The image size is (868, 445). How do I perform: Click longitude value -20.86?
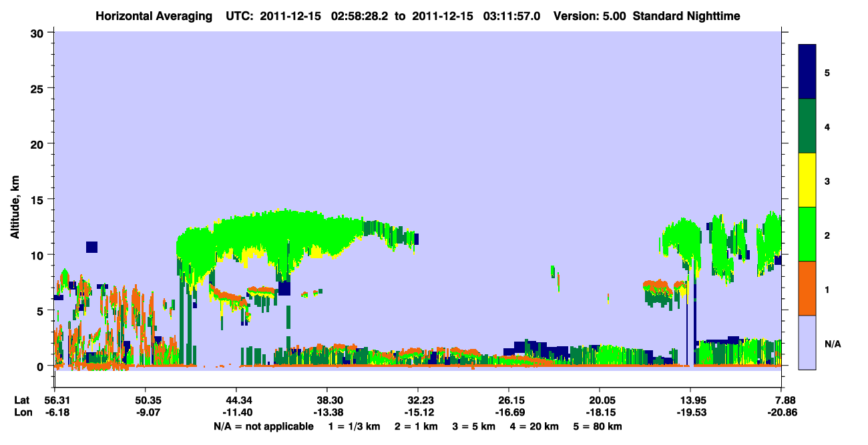point(782,412)
